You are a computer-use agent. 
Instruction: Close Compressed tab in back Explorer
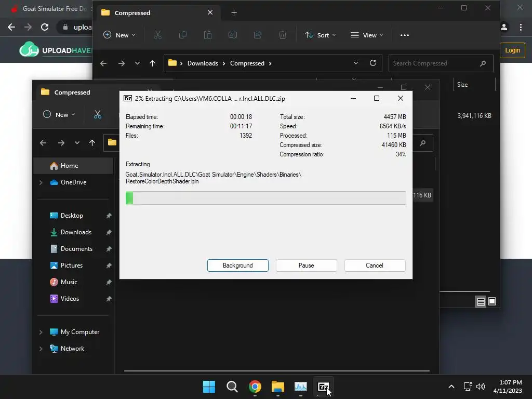(x=210, y=12)
